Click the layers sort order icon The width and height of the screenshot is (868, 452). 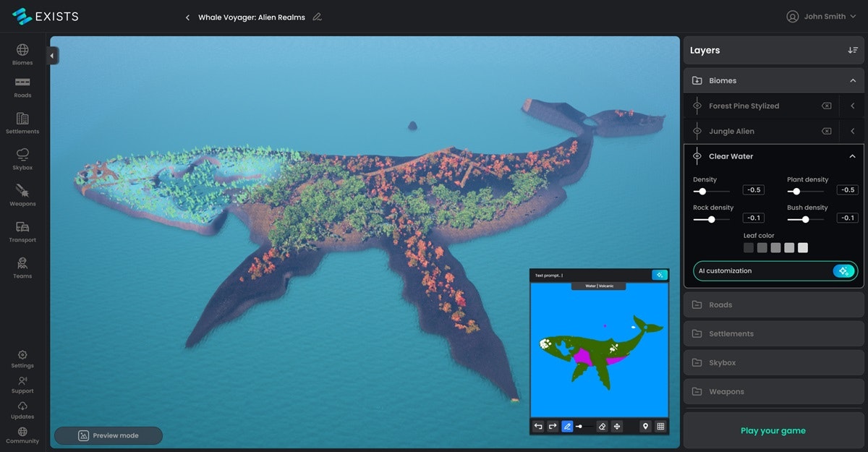tap(853, 51)
